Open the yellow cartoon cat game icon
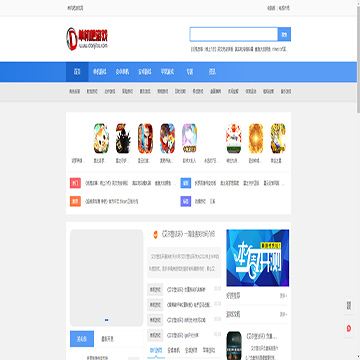Image resolution: width=360 pixels, height=360 pixels. pos(101,138)
